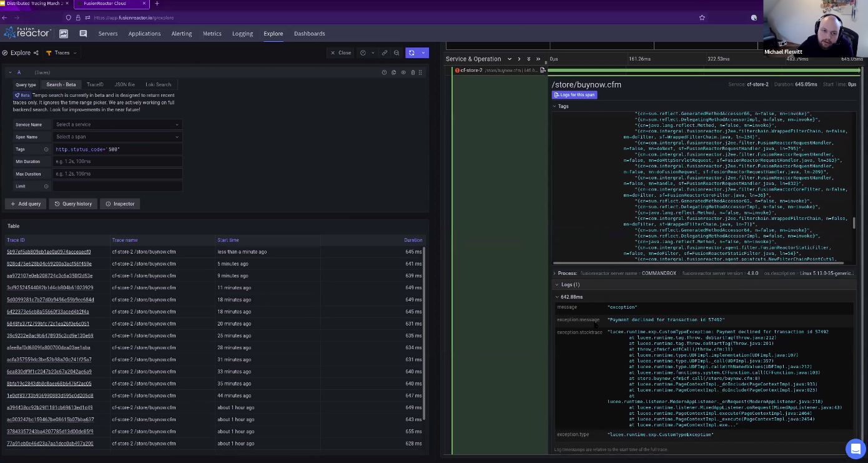
Task: Expand all double-right chevron in Service & Operation
Action: point(538,59)
